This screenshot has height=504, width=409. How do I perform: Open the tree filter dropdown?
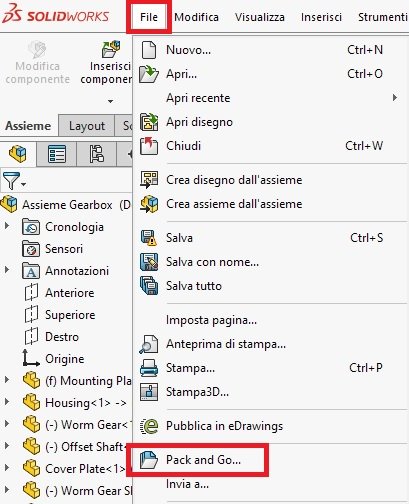(x=14, y=181)
